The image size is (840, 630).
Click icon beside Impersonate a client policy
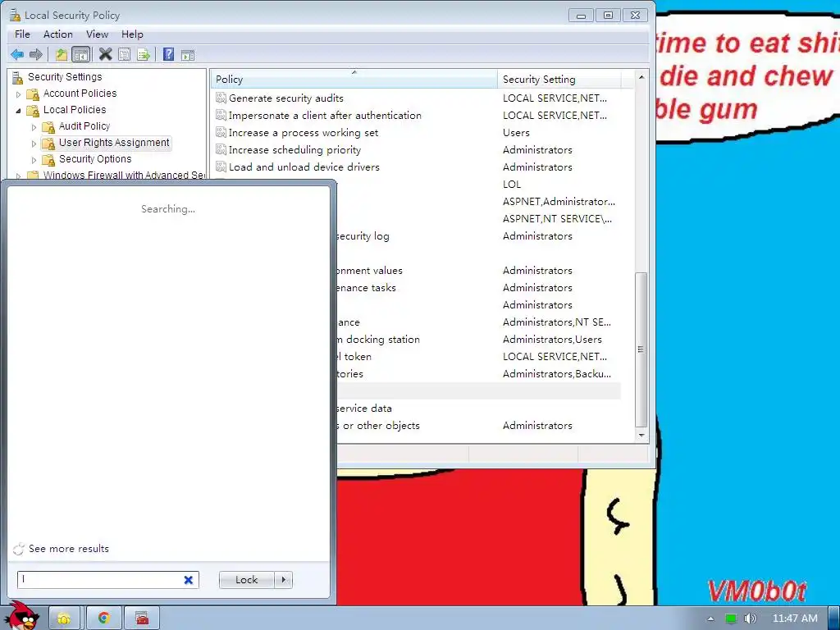pos(221,115)
